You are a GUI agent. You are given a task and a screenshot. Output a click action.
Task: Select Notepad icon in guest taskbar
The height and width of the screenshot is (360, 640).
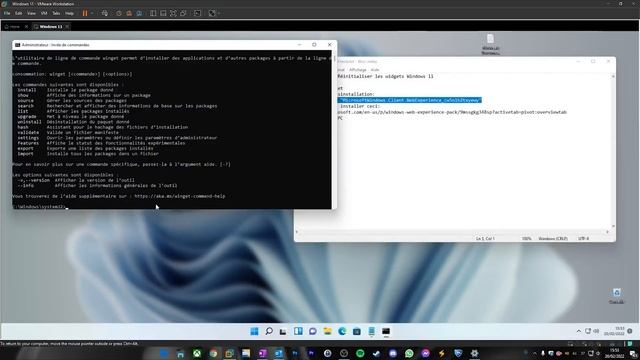coord(371,331)
